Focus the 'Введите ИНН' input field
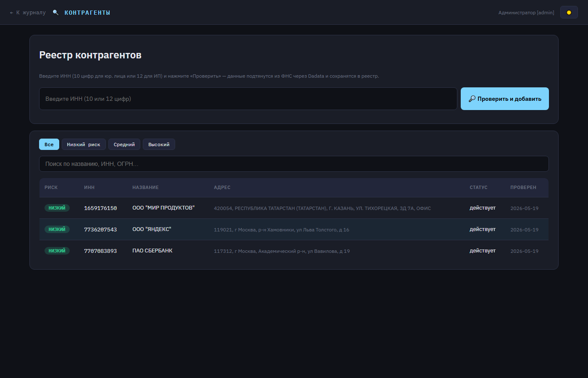Viewport: 588px width, 378px height. 248,99
